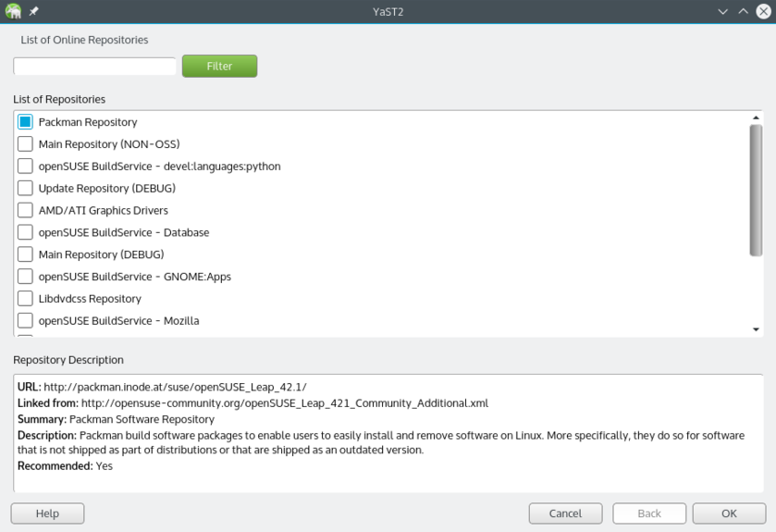Open Help for online repositories
The width and height of the screenshot is (776, 532).
pos(47,513)
